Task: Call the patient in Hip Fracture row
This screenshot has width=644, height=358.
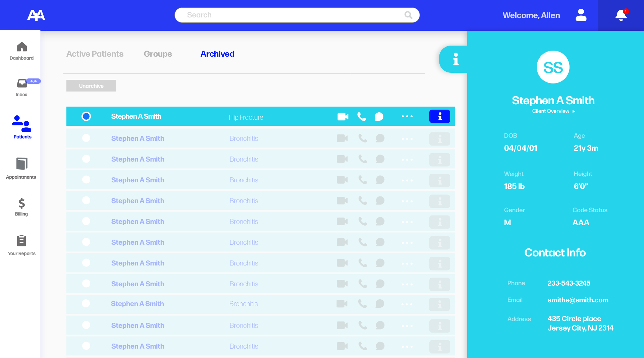Action: tap(362, 116)
